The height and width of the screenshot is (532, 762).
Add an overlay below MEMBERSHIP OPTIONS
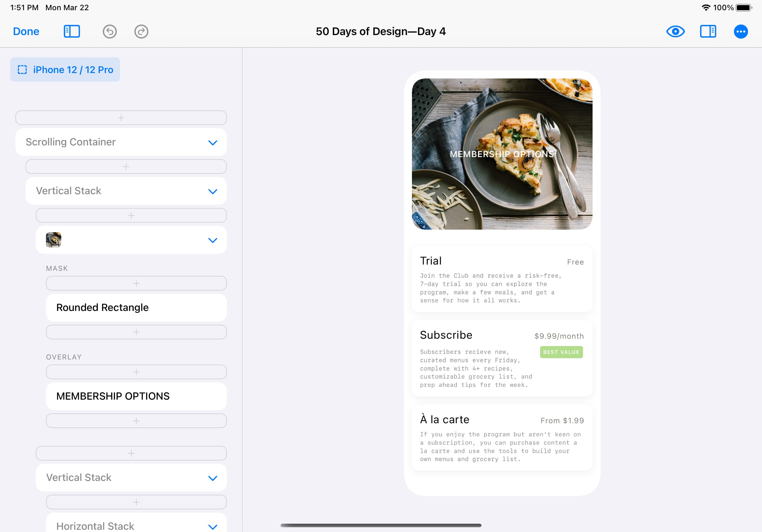tap(136, 421)
